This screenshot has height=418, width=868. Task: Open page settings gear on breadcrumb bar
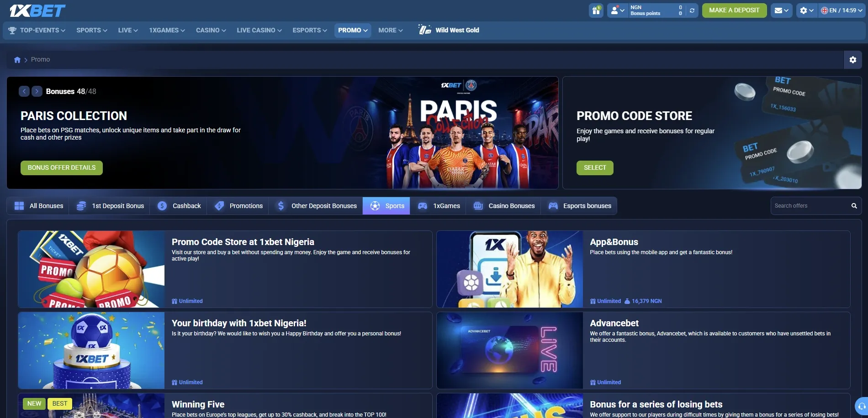click(x=852, y=60)
